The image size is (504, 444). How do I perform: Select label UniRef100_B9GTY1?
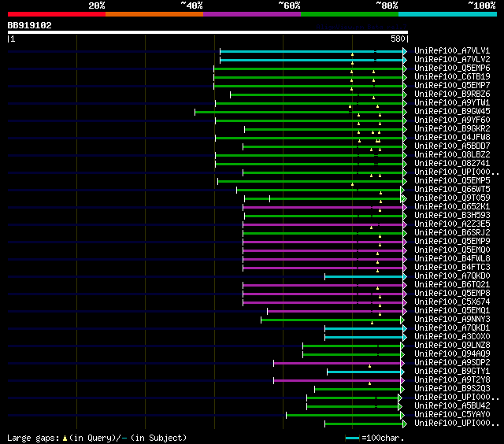tap(452, 372)
